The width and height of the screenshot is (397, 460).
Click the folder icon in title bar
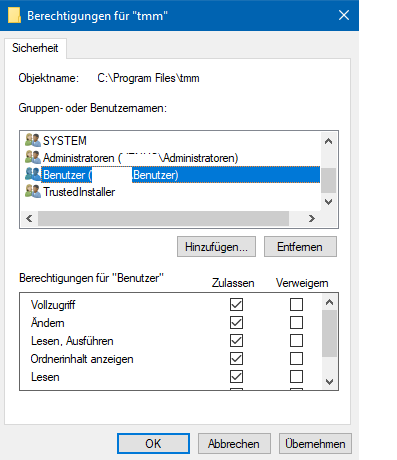tap(14, 15)
